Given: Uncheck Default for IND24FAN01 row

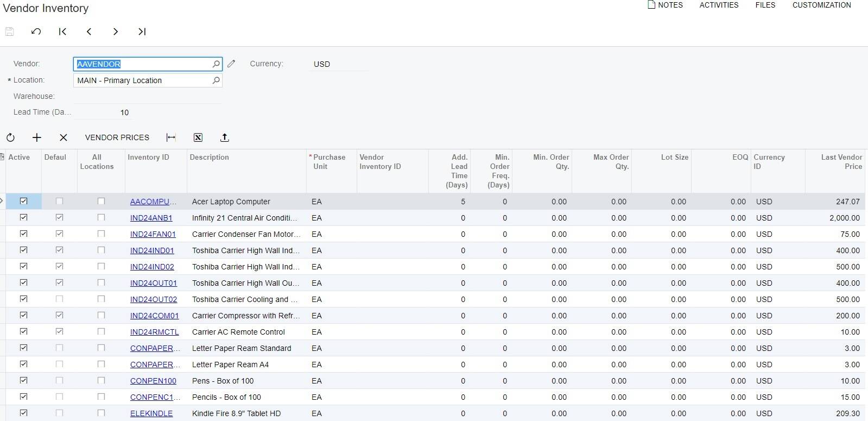Looking at the screenshot, I should click(x=59, y=234).
